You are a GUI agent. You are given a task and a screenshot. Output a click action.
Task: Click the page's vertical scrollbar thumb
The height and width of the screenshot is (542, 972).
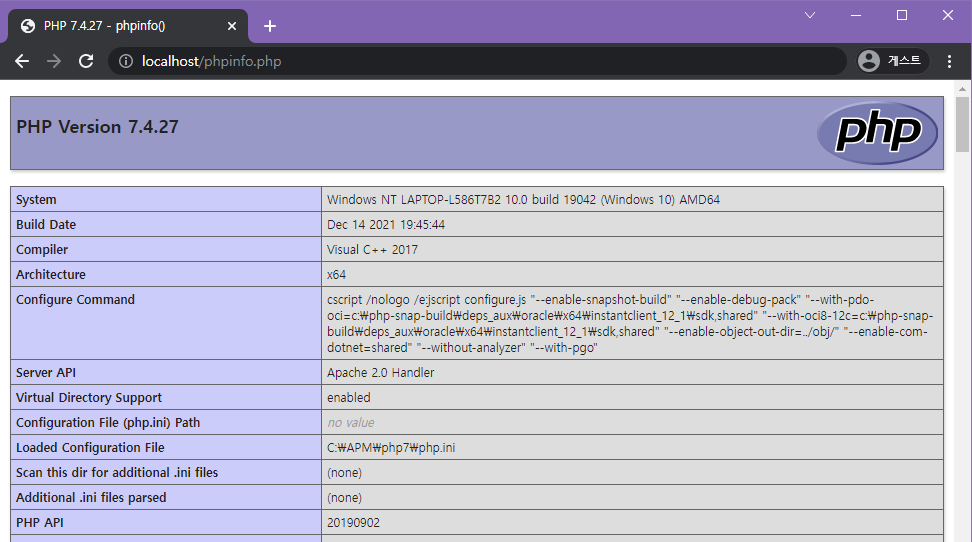(962, 124)
